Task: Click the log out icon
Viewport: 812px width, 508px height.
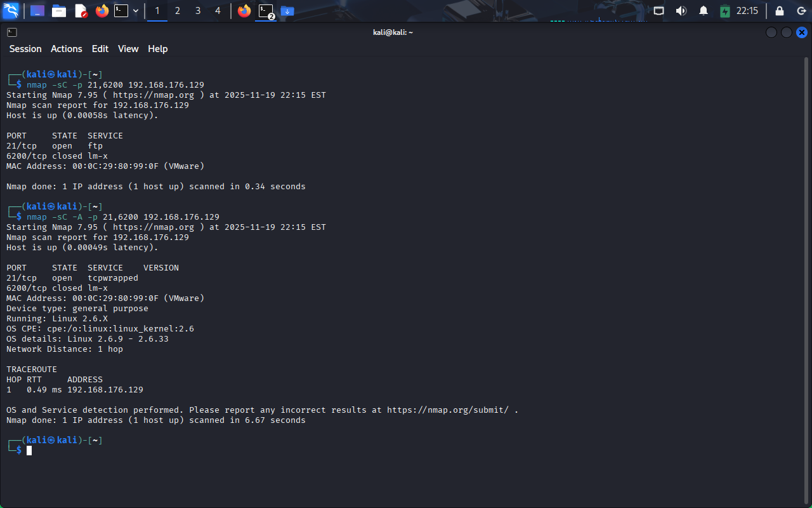Action: [x=801, y=11]
